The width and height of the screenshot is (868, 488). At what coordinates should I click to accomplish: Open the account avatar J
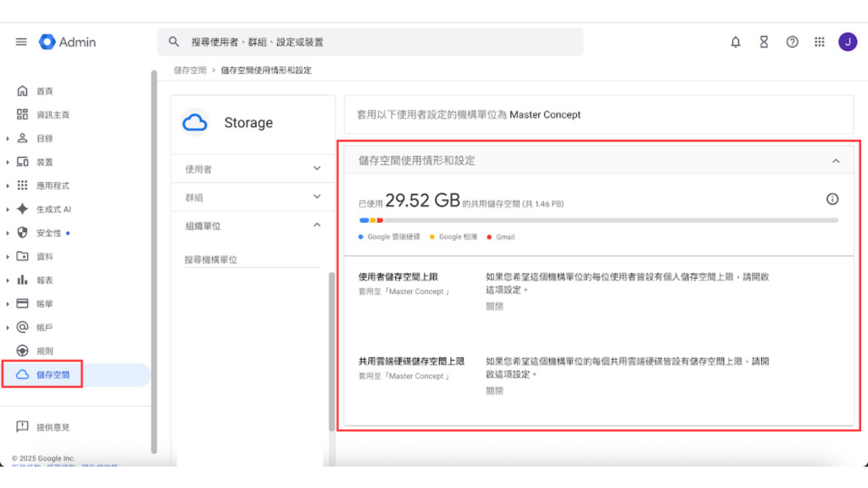848,42
